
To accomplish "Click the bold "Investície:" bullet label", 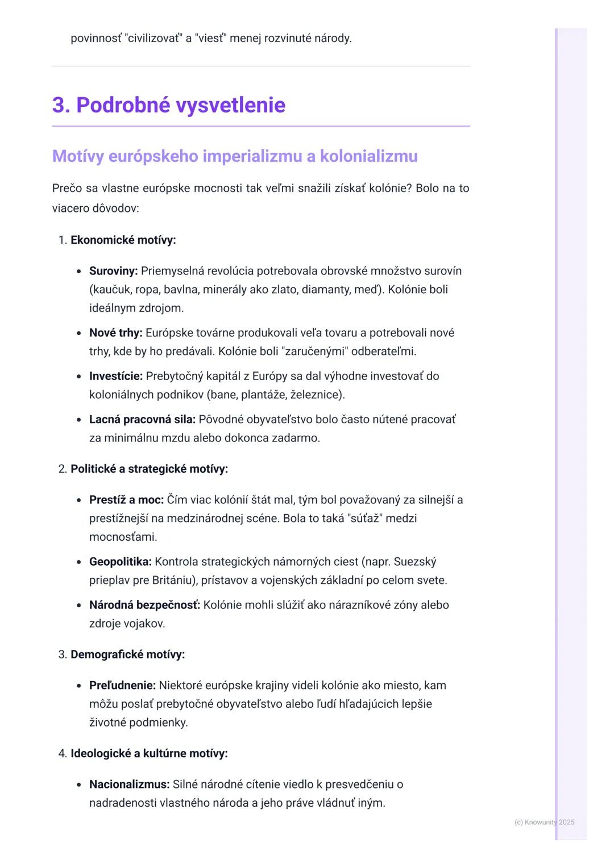I will [x=116, y=376].
